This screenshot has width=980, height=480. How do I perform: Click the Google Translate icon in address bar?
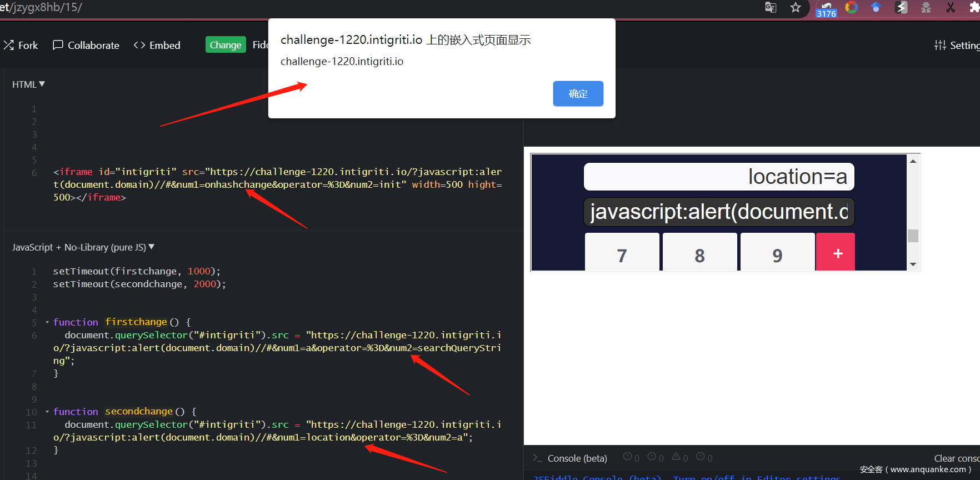771,7
